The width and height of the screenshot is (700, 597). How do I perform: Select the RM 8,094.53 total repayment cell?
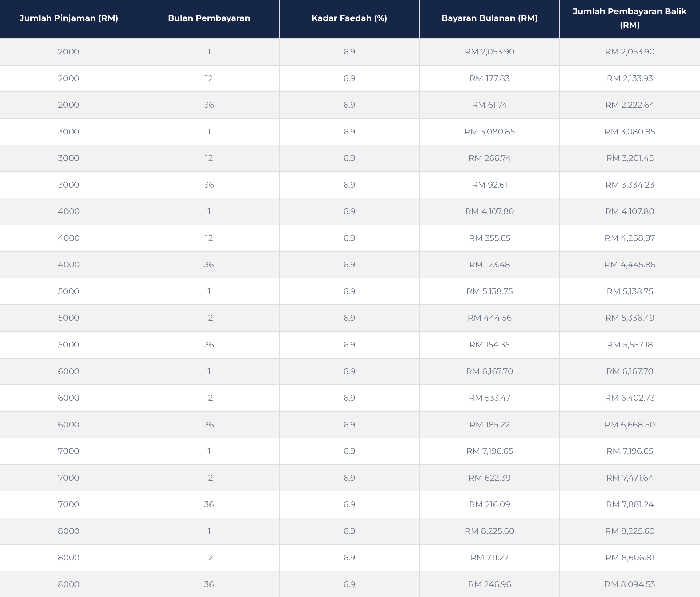coord(630,584)
